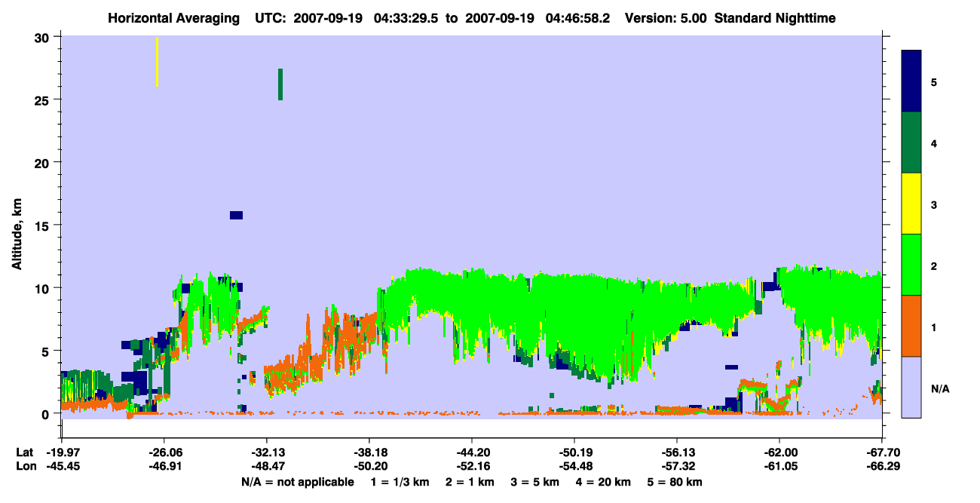Screen dimensions: 980x503
Task: Click legend text '1 = 1/3 km'
Action: (x=401, y=482)
